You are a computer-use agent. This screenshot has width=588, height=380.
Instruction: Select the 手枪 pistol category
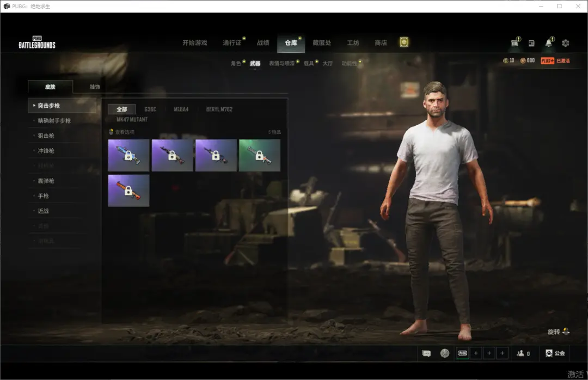(x=43, y=195)
